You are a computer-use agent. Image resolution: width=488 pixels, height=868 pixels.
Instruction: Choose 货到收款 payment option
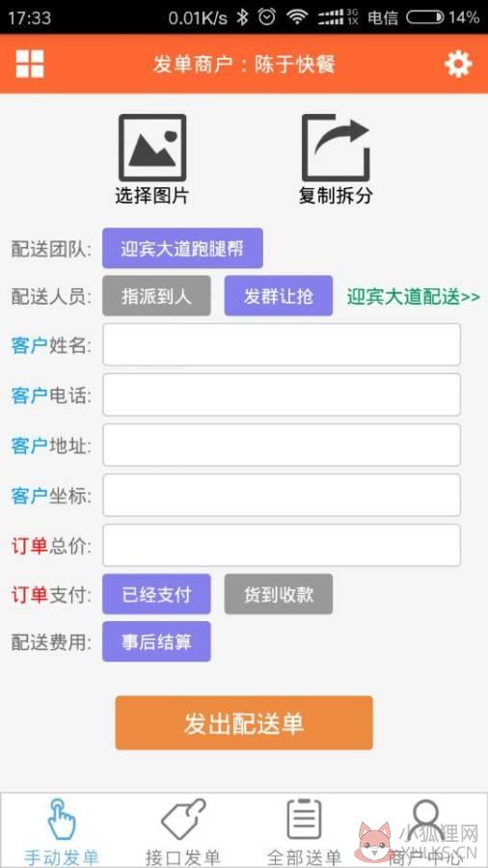[x=279, y=594]
